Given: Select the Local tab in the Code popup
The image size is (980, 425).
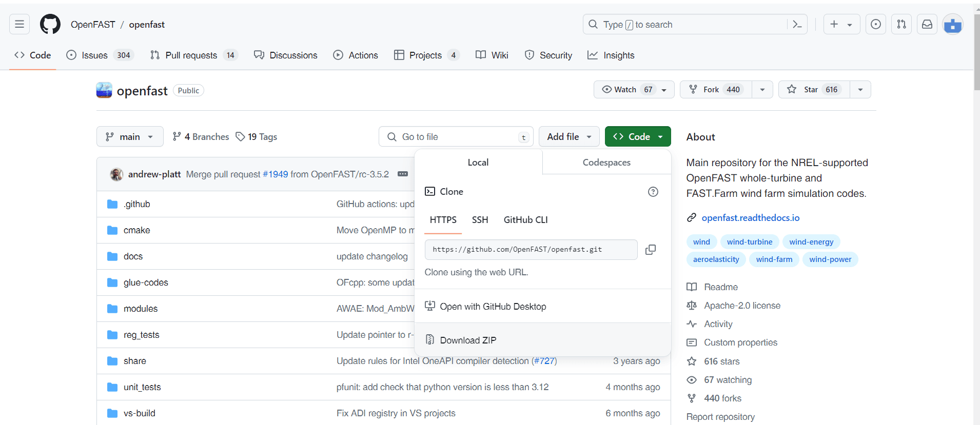Looking at the screenshot, I should pos(478,163).
